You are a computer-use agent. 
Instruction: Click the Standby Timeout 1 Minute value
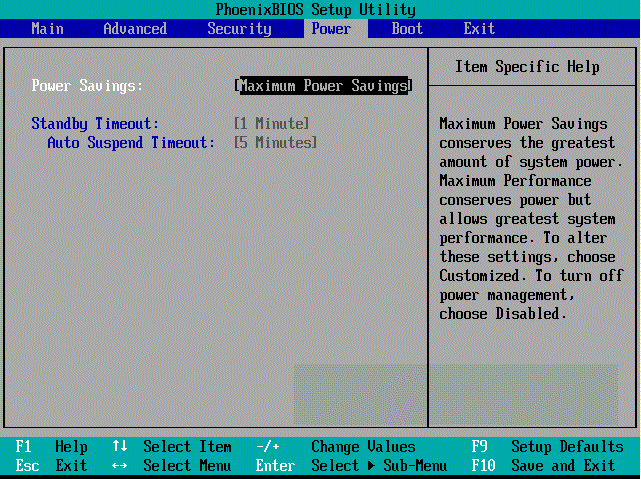[x=271, y=123]
